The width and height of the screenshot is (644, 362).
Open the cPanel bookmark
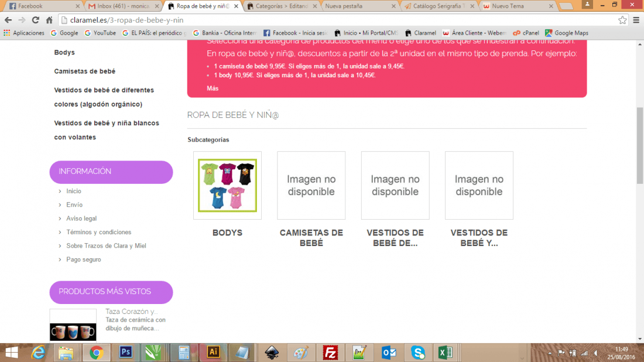click(x=526, y=33)
